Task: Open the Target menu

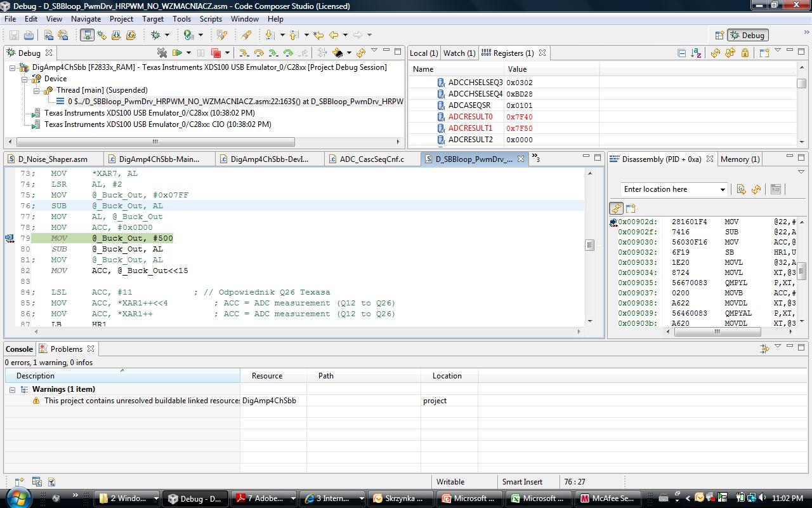Action: click(153, 19)
